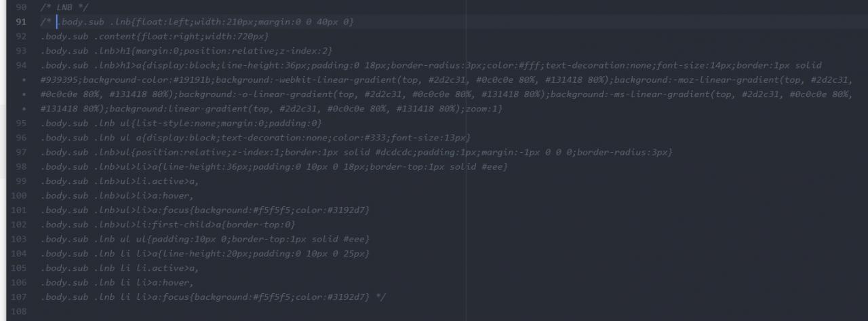Viewport: 868px width, 321px height.
Task: Select line number 94 in the gutter
Action: point(20,65)
